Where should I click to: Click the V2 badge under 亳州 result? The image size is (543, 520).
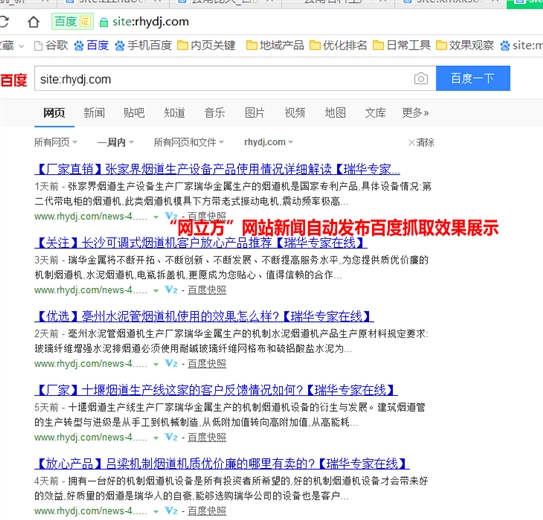[171, 364]
